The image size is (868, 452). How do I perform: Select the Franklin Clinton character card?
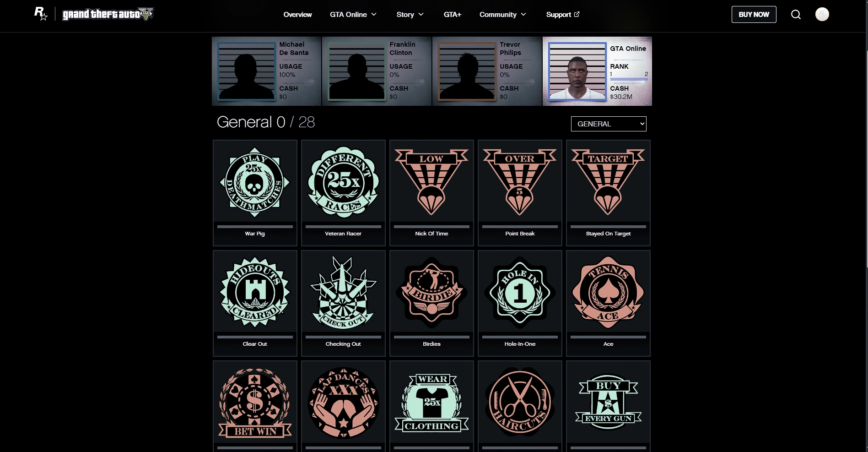click(377, 71)
